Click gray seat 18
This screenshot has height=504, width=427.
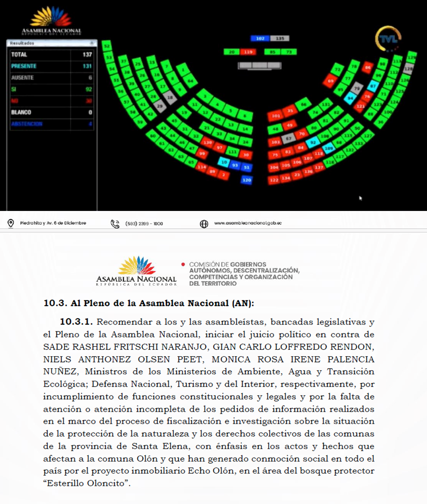(170, 98)
